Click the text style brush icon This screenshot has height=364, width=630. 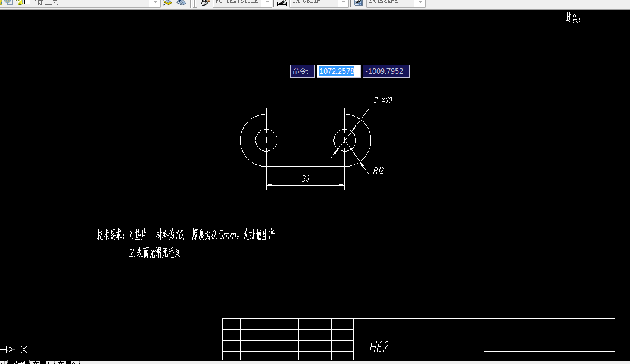point(205,2)
